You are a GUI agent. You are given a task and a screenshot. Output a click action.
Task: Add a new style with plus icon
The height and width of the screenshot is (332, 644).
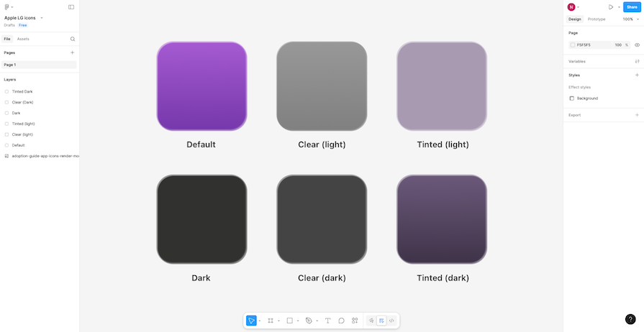pos(637,75)
